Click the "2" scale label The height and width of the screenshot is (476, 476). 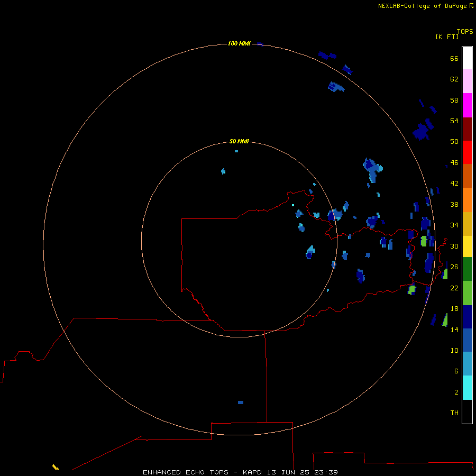[456, 392]
